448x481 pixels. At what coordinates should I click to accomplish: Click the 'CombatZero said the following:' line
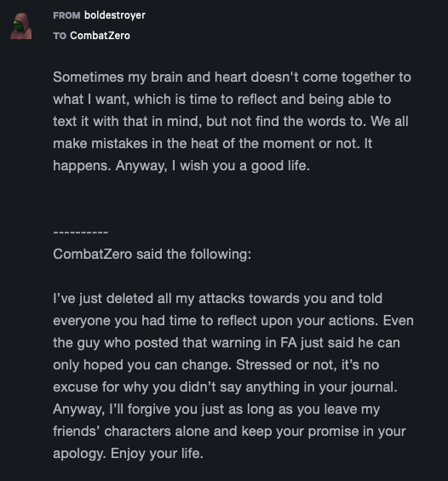pyautogui.click(x=152, y=254)
